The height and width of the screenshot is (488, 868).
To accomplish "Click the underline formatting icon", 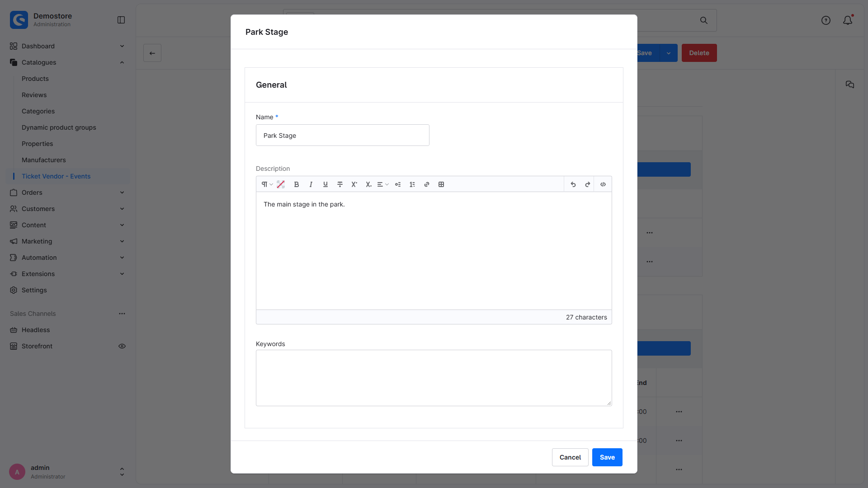I will pos(325,184).
